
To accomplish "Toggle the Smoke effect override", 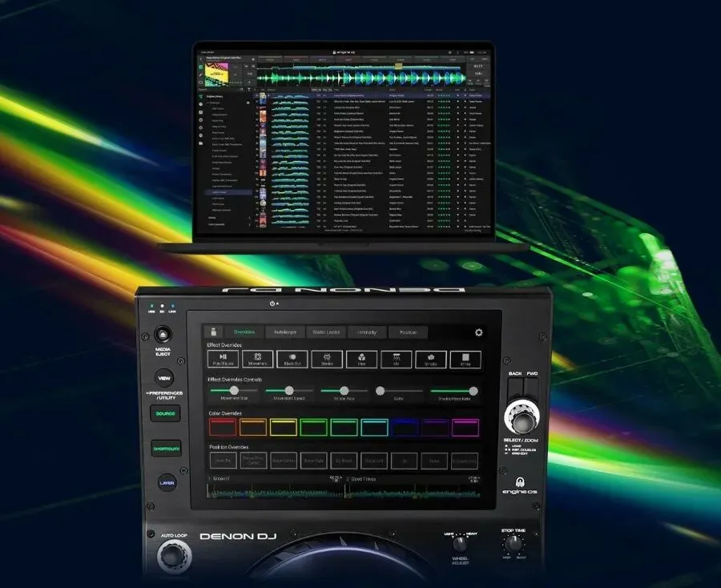I will point(431,359).
